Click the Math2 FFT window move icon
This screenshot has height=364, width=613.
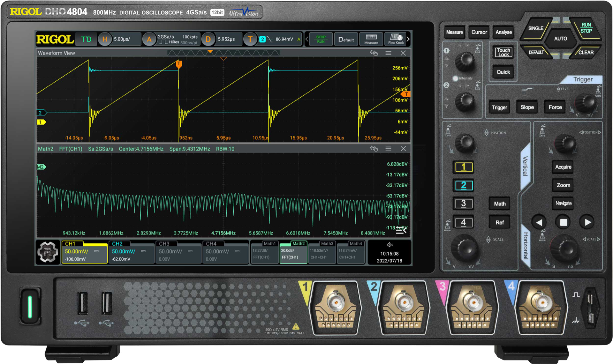[374, 149]
